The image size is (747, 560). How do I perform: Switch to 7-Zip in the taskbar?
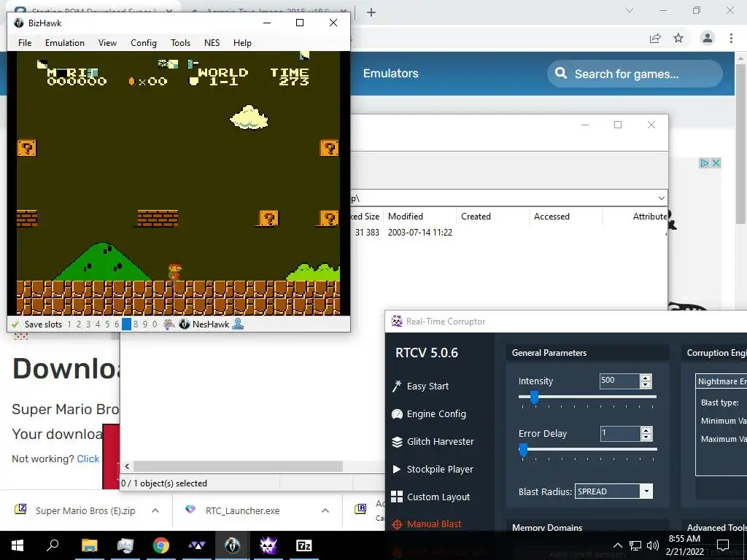tap(304, 545)
